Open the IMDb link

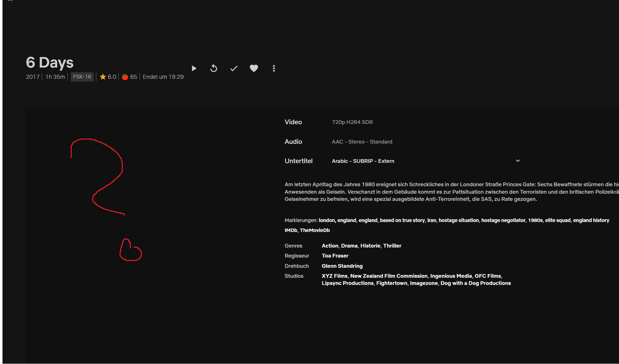291,230
